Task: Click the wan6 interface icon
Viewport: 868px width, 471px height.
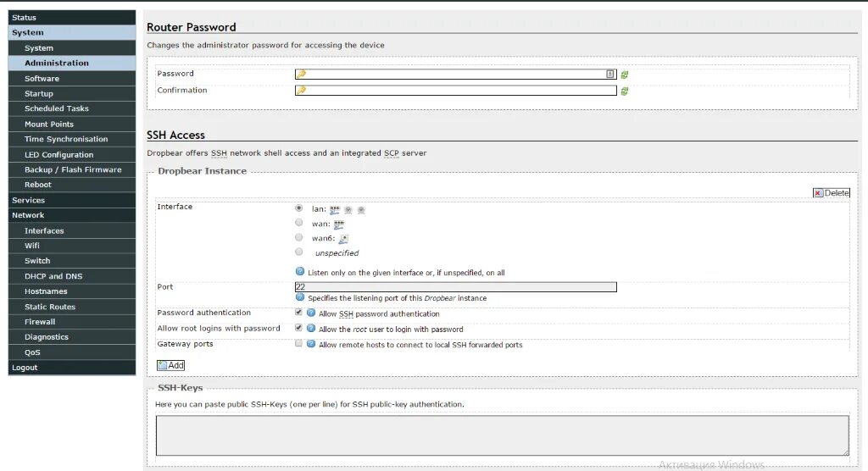Action: coord(343,239)
